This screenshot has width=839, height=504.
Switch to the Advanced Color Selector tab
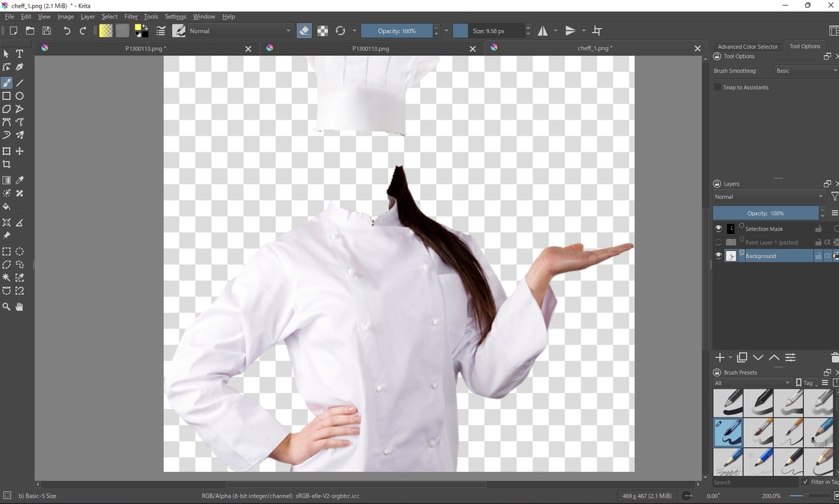point(747,47)
